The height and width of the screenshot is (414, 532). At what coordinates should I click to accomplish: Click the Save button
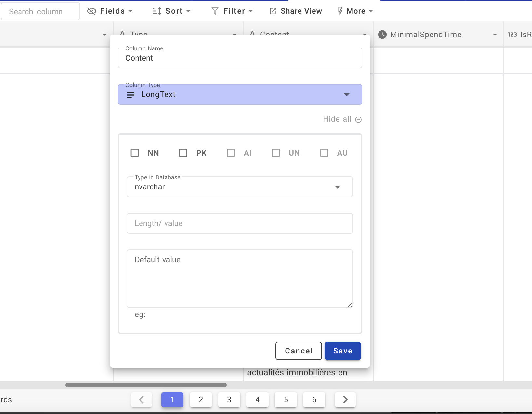coord(342,351)
